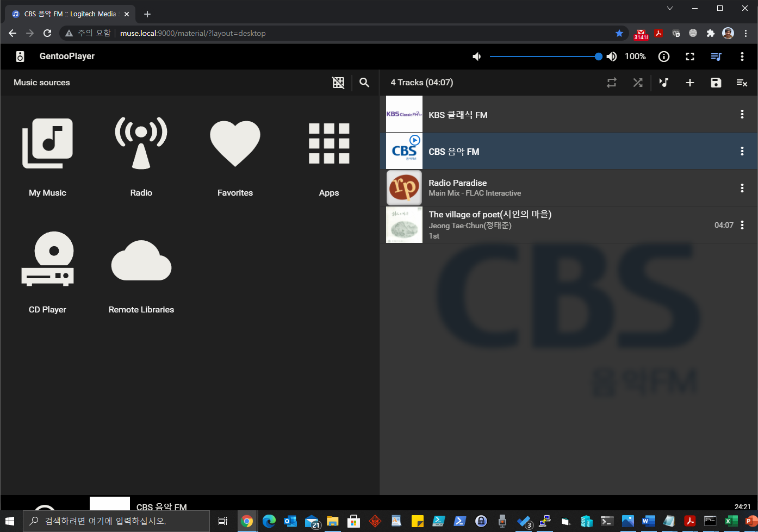Switch to fullscreen now-playing view
The image size is (758, 532).
pos(690,57)
